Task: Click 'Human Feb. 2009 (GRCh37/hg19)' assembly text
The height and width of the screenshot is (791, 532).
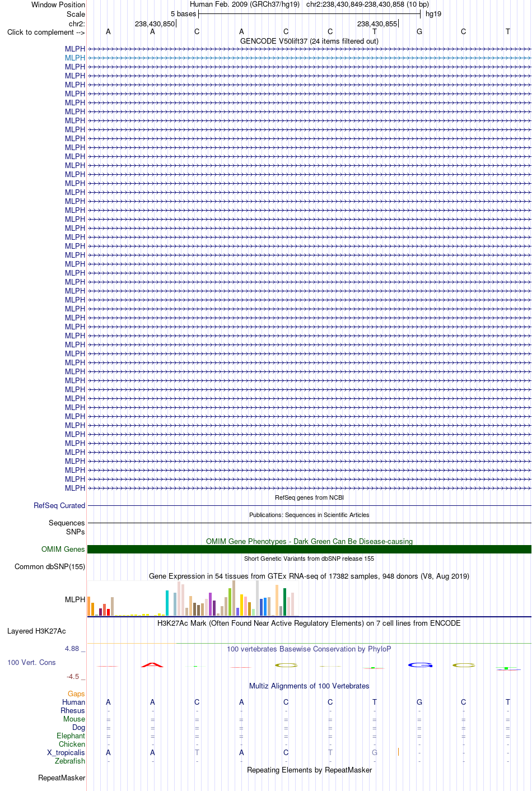Action: tap(245, 4)
